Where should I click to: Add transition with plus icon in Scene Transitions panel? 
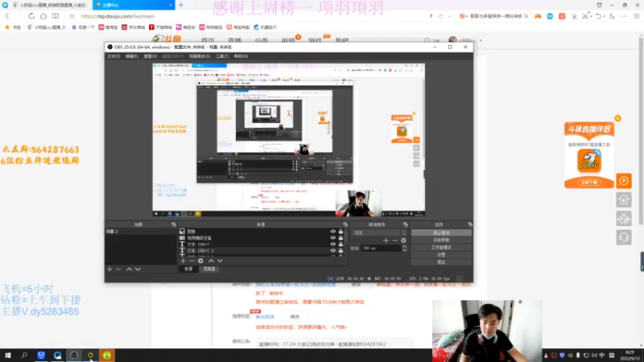pyautogui.click(x=386, y=241)
